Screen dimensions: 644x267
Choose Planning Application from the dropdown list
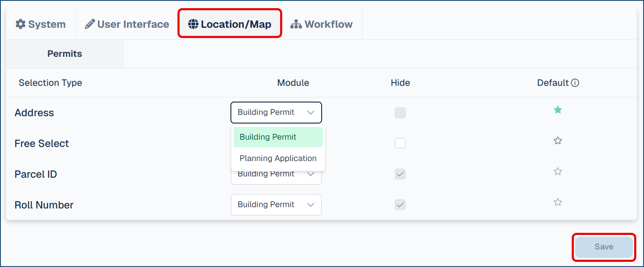click(278, 158)
